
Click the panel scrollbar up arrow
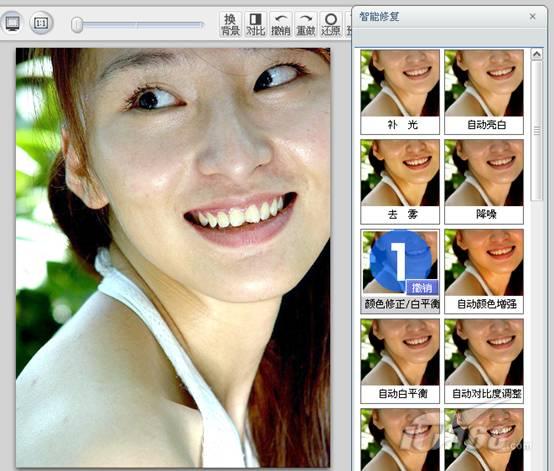[537, 54]
